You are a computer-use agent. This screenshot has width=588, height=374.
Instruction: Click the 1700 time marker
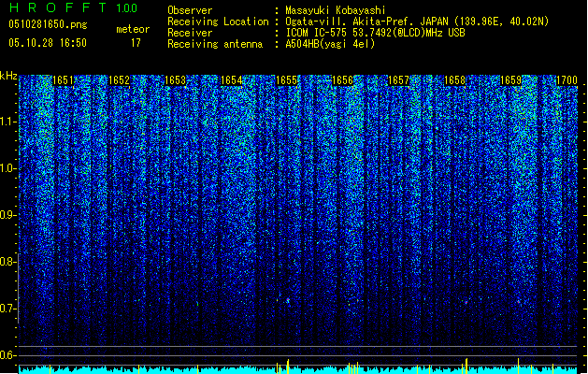(x=566, y=80)
